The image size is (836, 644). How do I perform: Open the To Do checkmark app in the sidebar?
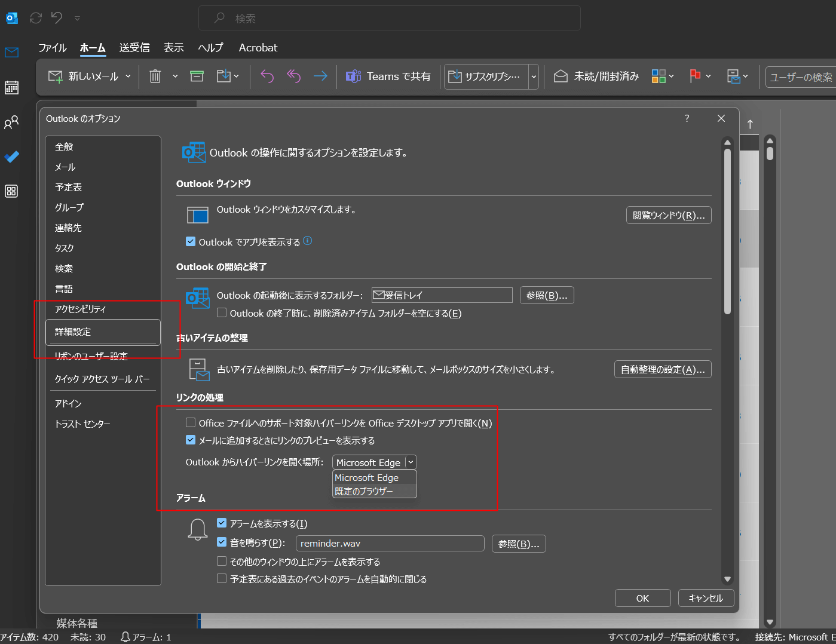(x=11, y=157)
